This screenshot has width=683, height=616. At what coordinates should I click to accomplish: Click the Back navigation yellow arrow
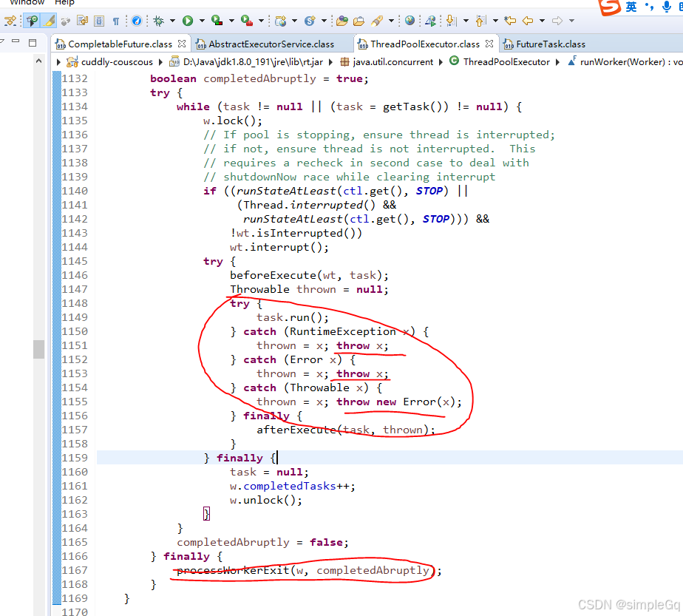pos(528,21)
